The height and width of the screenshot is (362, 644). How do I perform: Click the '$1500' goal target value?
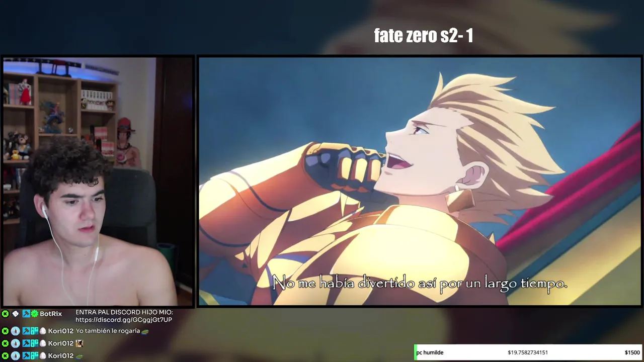pyautogui.click(x=632, y=352)
